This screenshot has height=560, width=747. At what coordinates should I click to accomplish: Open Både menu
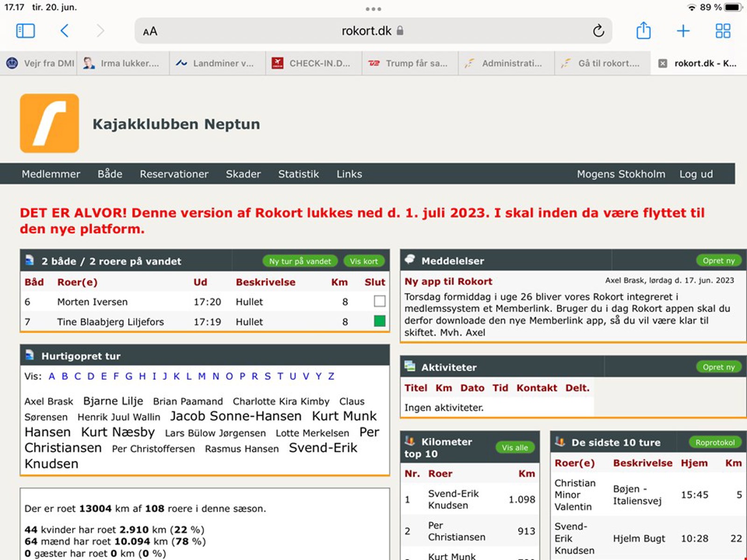tap(110, 174)
